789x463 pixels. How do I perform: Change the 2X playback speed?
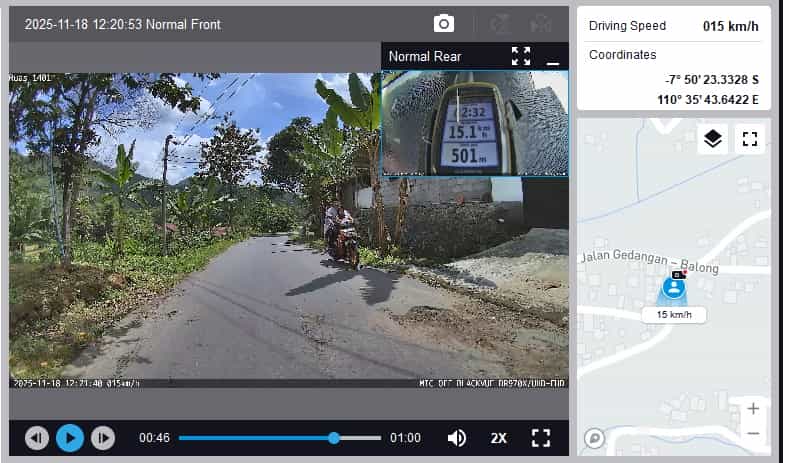pos(499,438)
